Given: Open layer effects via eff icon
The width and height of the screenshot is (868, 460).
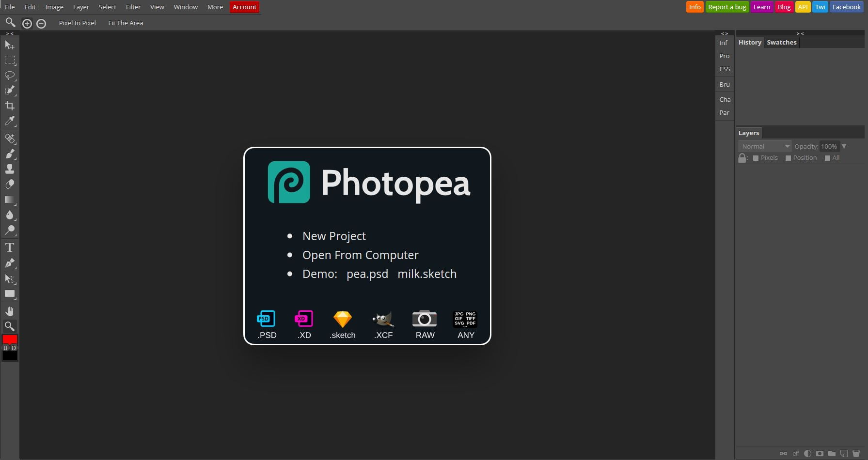Looking at the screenshot, I should [795, 454].
